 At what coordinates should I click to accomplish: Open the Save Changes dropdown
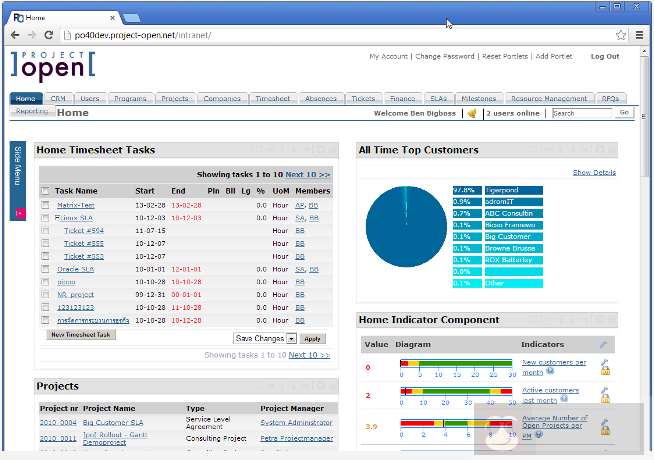coord(292,339)
